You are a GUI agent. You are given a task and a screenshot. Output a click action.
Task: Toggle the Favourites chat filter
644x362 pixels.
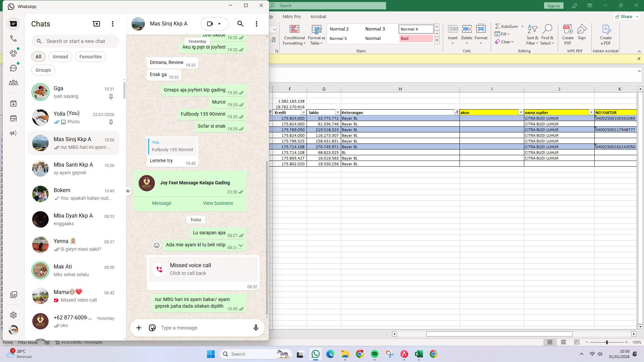90,56
